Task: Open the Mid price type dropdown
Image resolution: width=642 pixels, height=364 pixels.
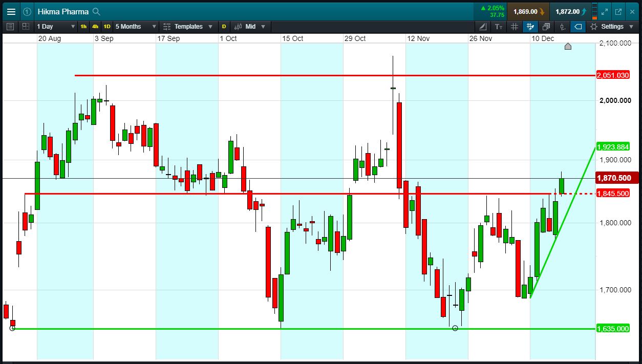Action: pyautogui.click(x=255, y=27)
